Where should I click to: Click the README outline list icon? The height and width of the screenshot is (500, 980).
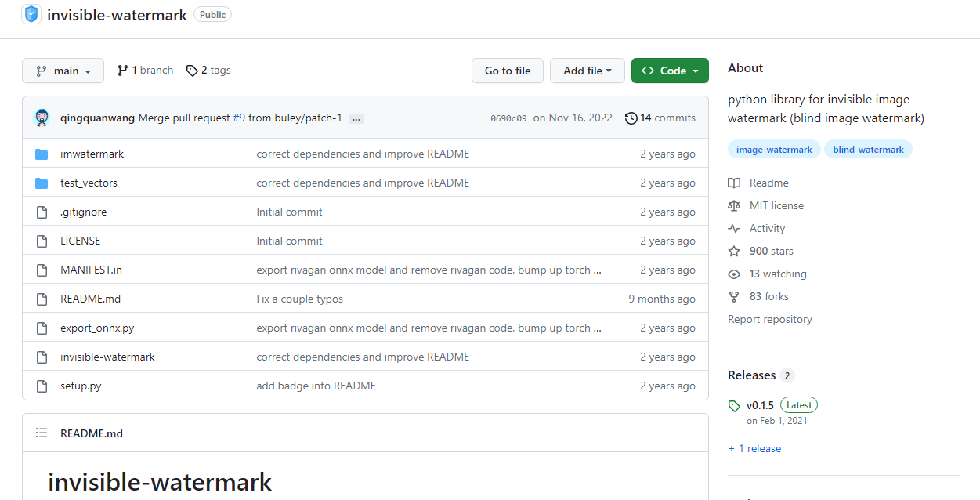42,433
